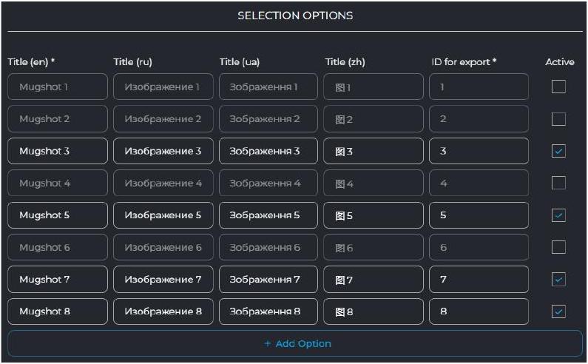This screenshot has height=364, width=588.
Task: Select the Chinese title field 图8
Action: tap(374, 311)
